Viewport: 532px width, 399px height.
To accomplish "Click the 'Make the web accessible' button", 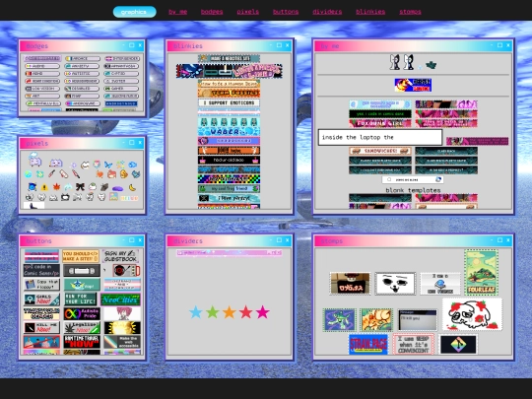I will coord(122,342).
